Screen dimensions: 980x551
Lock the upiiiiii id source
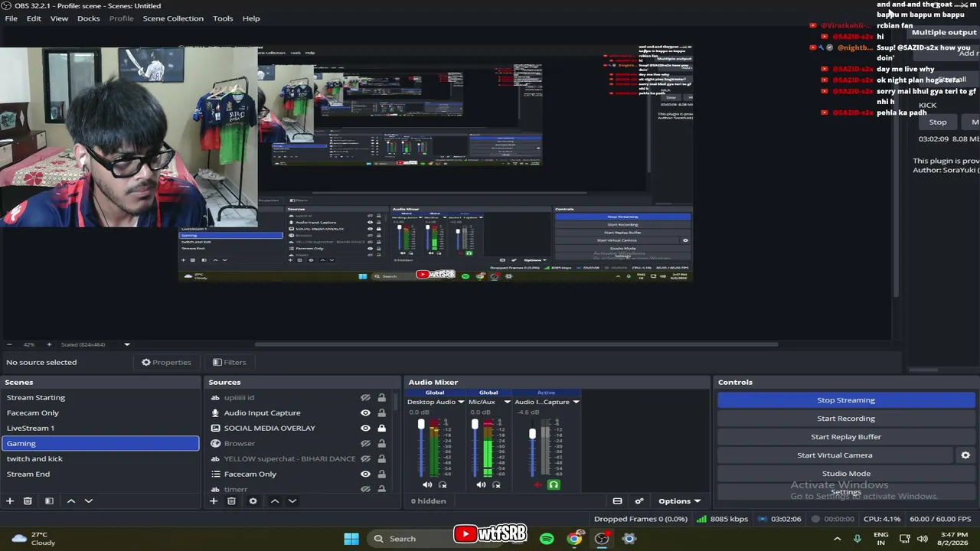pos(381,398)
